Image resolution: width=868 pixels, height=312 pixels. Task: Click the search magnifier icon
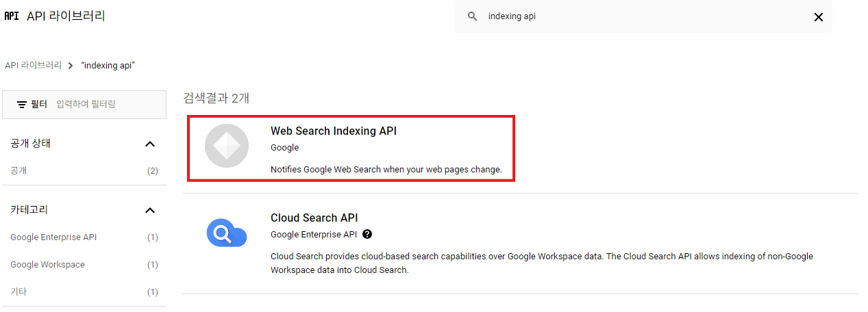tap(473, 16)
